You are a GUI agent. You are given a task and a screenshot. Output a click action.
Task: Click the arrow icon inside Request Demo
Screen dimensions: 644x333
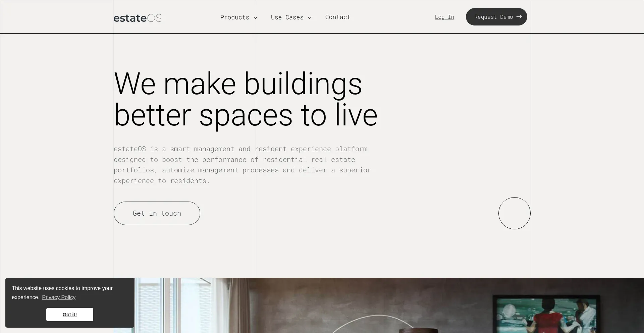click(519, 17)
